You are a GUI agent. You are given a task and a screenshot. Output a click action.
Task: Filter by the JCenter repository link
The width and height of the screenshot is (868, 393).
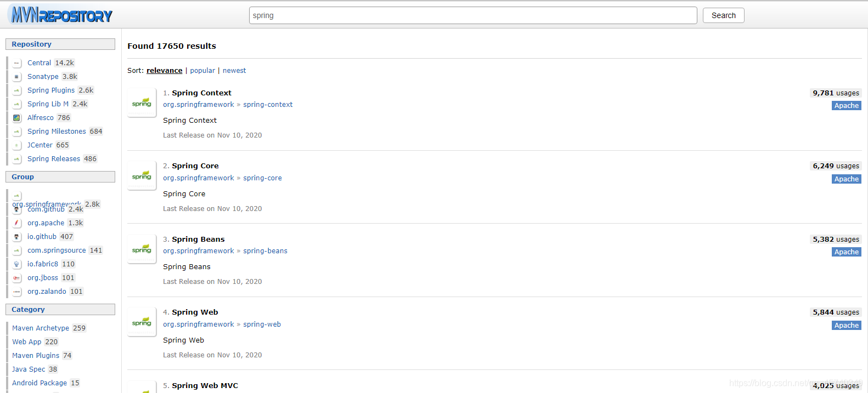click(40, 145)
